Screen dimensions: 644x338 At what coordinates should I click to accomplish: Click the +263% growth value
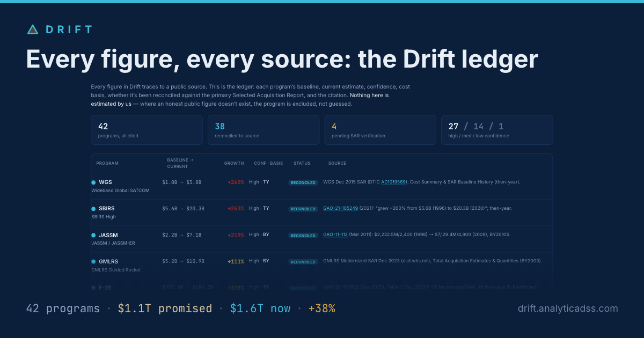tap(236, 209)
